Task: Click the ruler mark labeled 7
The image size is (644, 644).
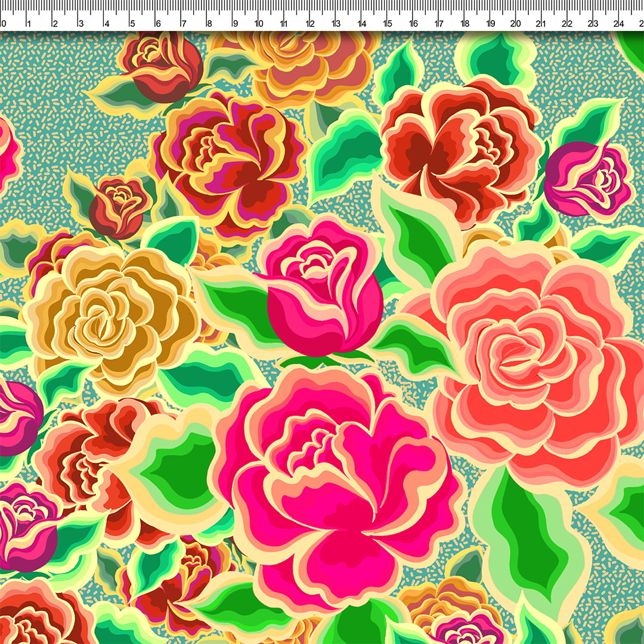Action: click(x=183, y=24)
